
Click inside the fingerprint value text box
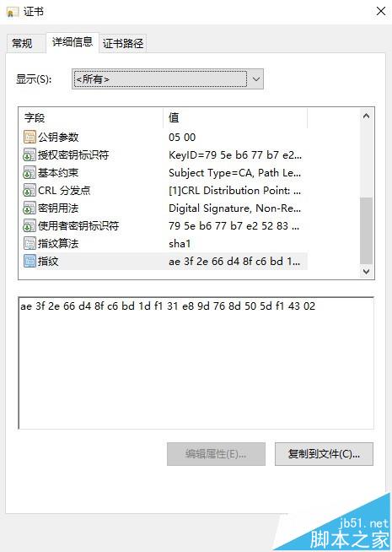pyautogui.click(x=196, y=363)
